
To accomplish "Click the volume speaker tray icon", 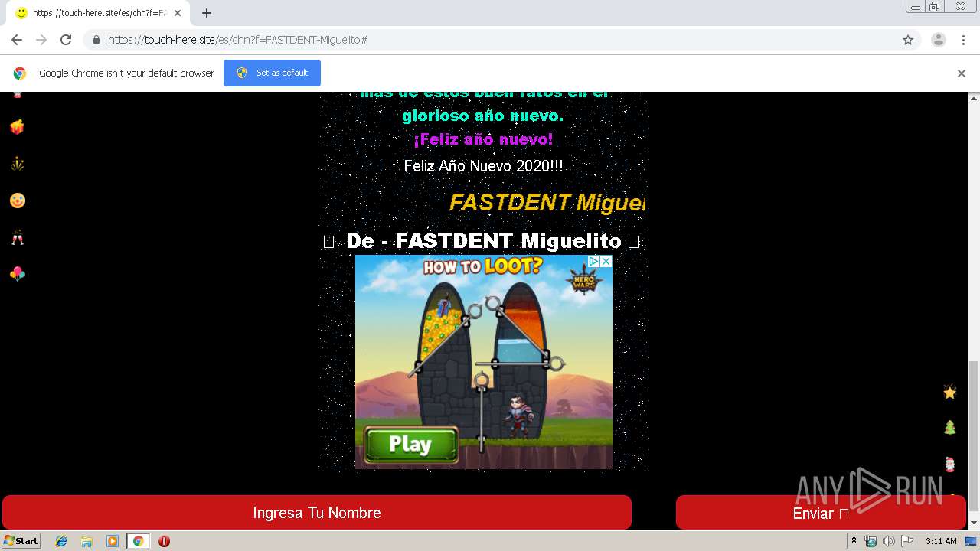I will pyautogui.click(x=888, y=541).
